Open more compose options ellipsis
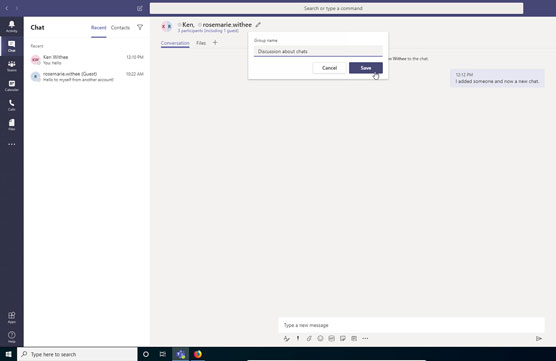The image size is (556, 361). 365,339
